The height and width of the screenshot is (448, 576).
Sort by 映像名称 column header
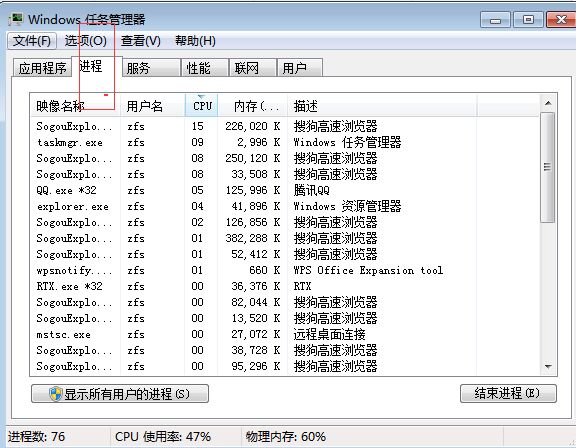[75, 106]
